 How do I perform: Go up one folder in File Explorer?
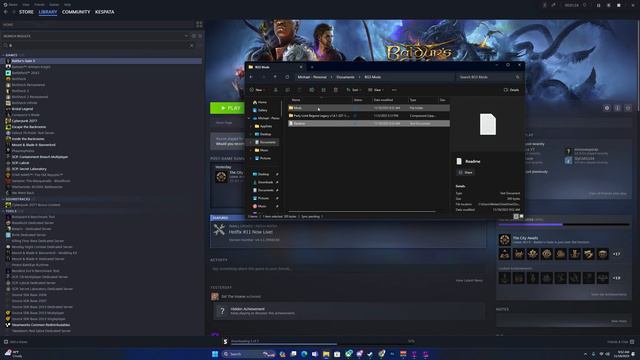click(x=276, y=77)
